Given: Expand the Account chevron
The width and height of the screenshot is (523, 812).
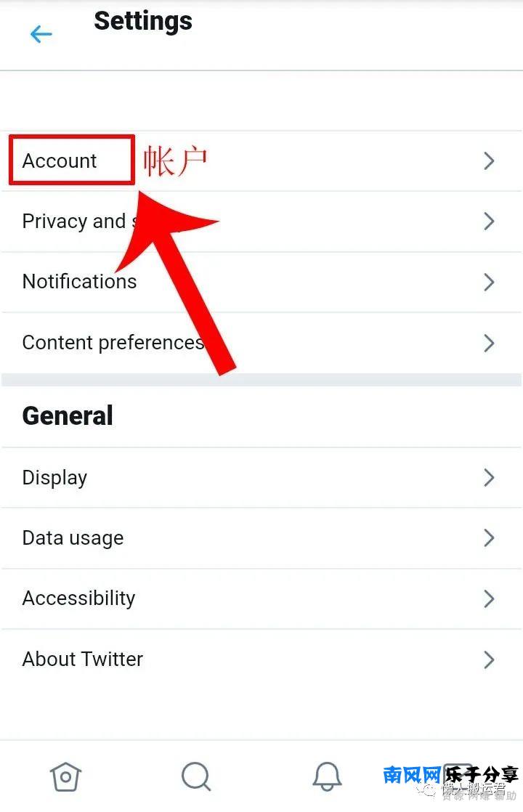Looking at the screenshot, I should [489, 161].
